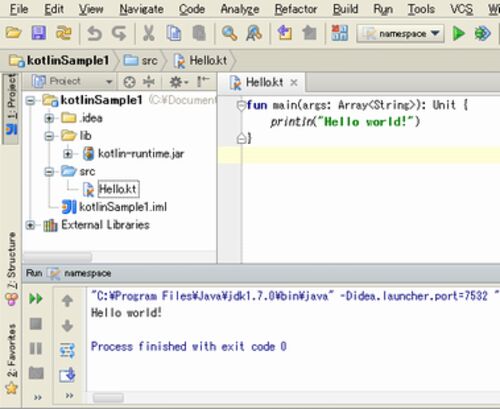Click the Down stack trace arrow
The height and width of the screenshot is (409, 500).
pyautogui.click(x=67, y=326)
